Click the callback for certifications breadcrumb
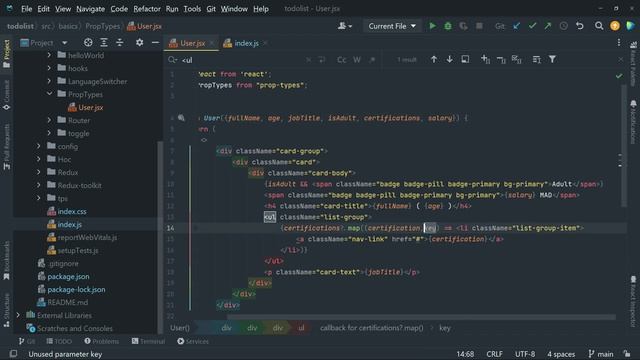 point(372,328)
